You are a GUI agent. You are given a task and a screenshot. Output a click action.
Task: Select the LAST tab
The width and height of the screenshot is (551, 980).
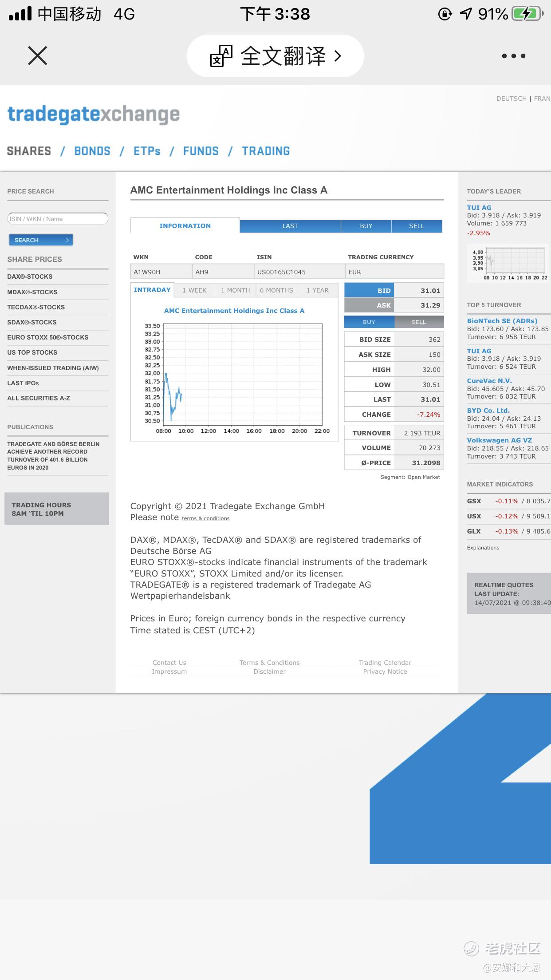290,226
